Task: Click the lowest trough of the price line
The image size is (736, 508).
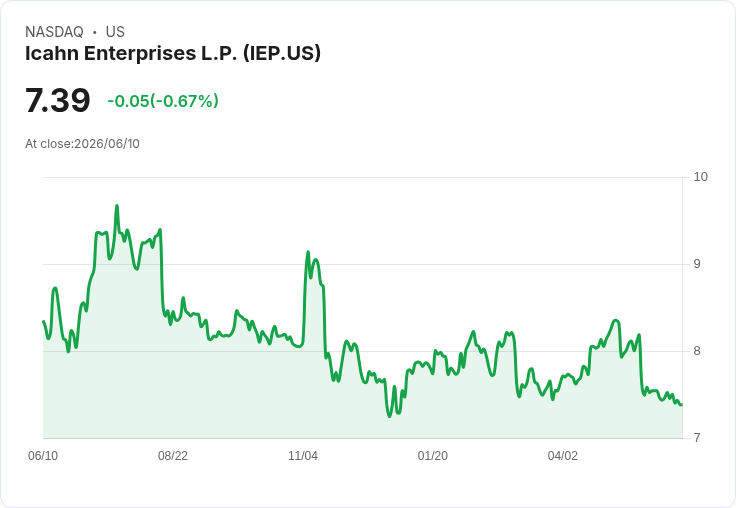Action: pos(389,416)
